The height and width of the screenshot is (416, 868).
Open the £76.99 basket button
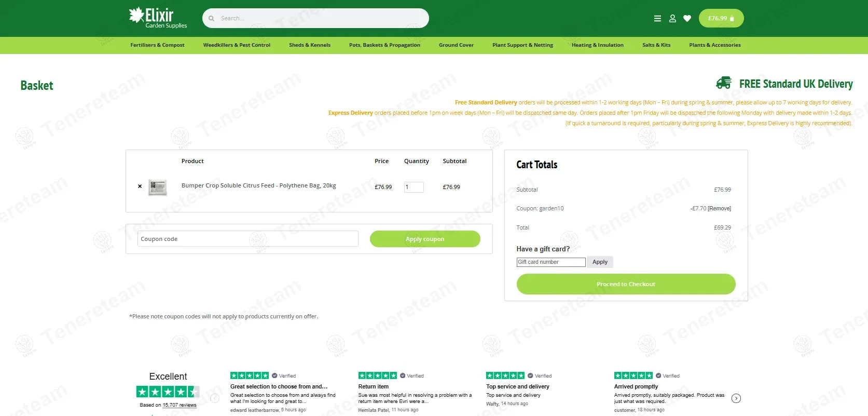(721, 18)
